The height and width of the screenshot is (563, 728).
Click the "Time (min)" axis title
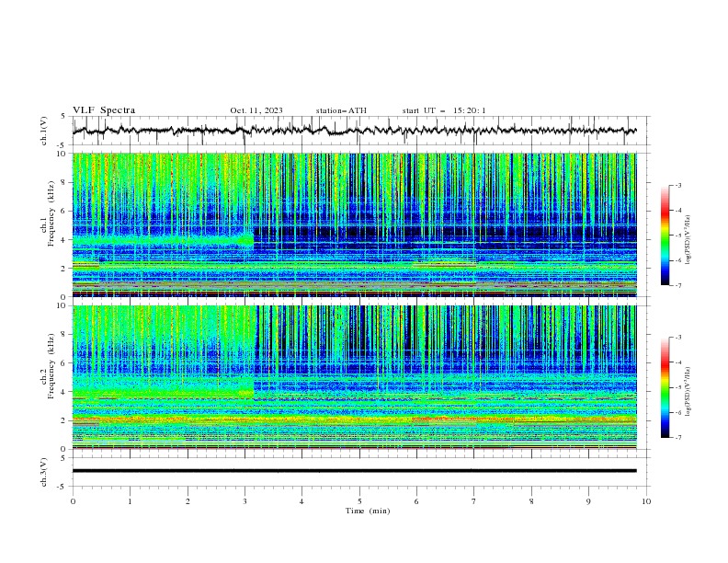pyautogui.click(x=368, y=511)
